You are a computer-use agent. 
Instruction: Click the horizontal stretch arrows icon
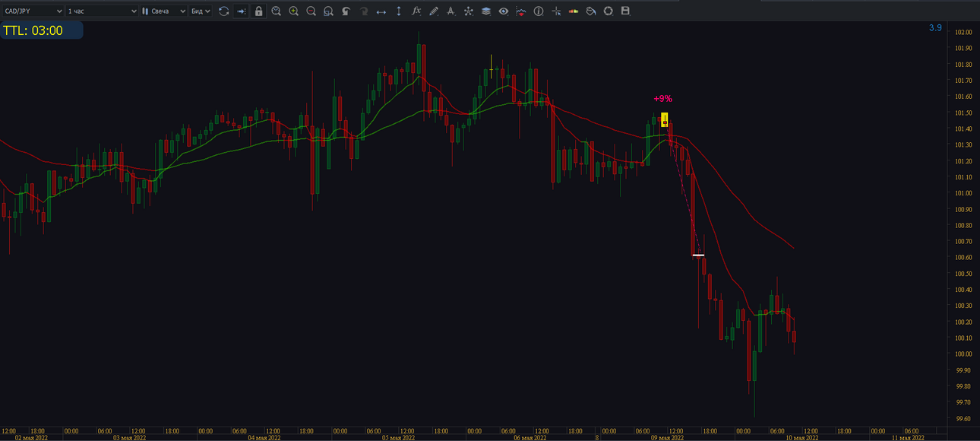click(381, 11)
